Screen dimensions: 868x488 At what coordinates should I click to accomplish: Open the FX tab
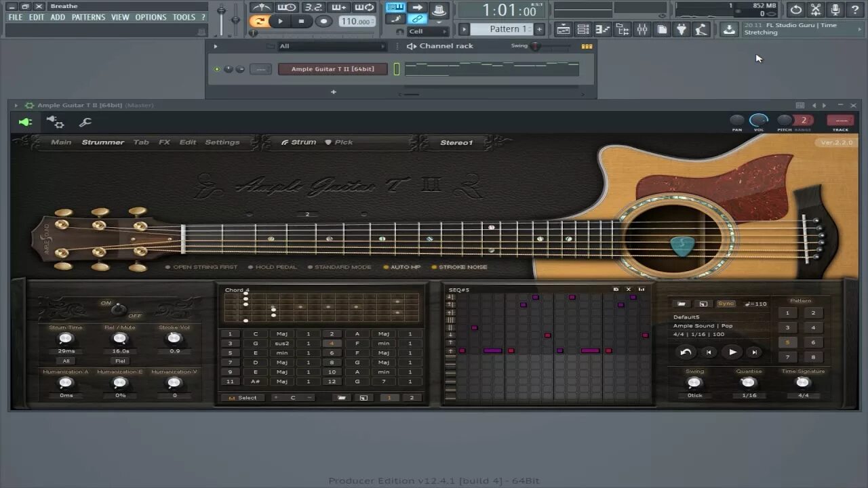164,142
